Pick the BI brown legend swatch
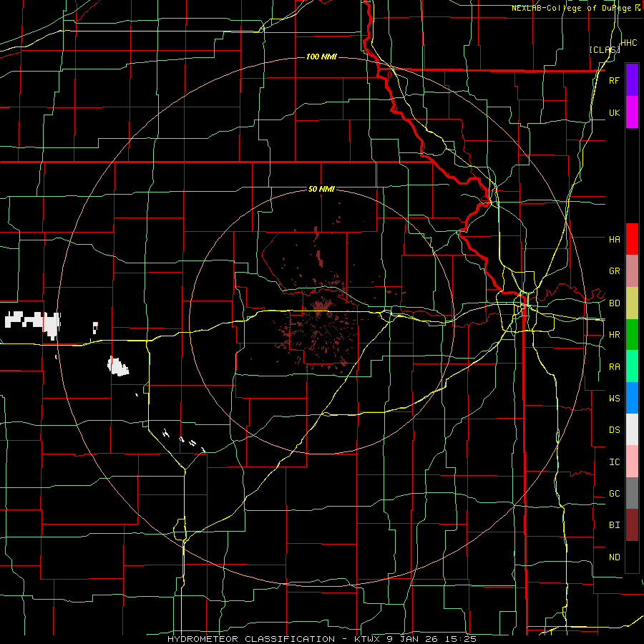 [x=632, y=525]
